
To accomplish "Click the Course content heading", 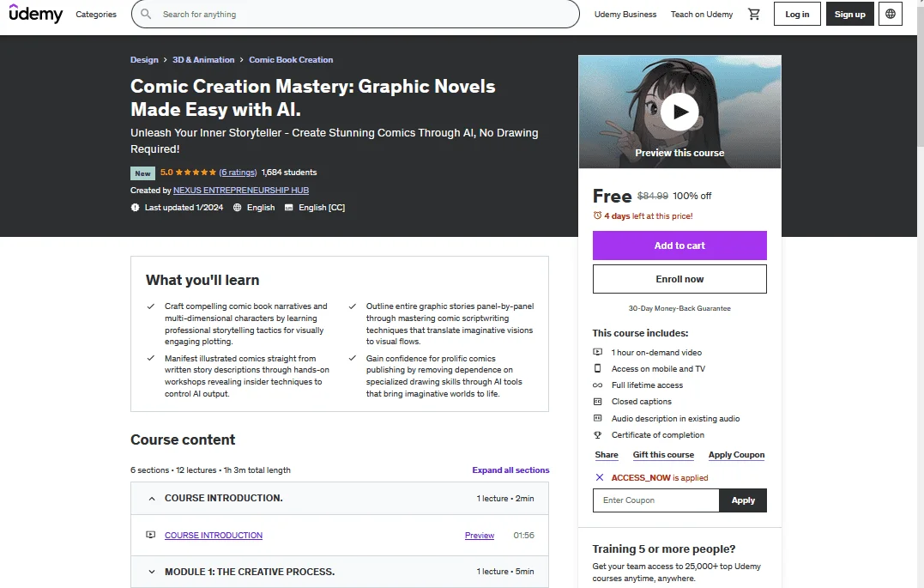I will coord(183,439).
